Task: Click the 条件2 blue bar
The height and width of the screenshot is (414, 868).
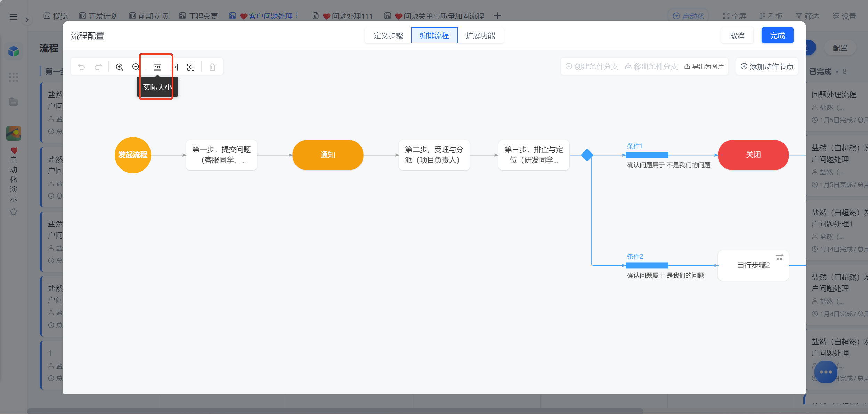Action: tap(647, 265)
